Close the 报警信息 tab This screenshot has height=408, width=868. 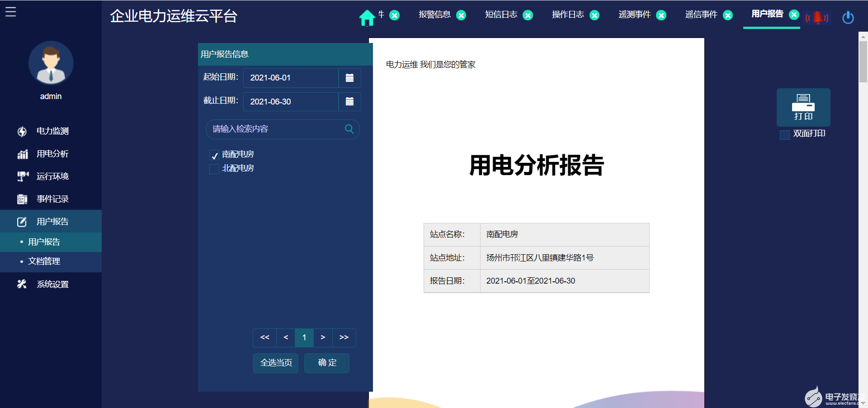pos(461,15)
